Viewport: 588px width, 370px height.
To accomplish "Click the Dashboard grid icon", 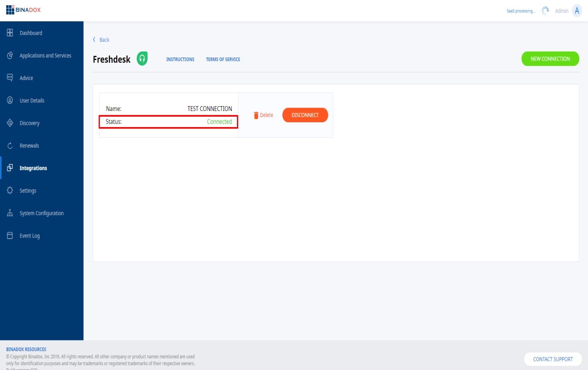I will click(x=10, y=33).
